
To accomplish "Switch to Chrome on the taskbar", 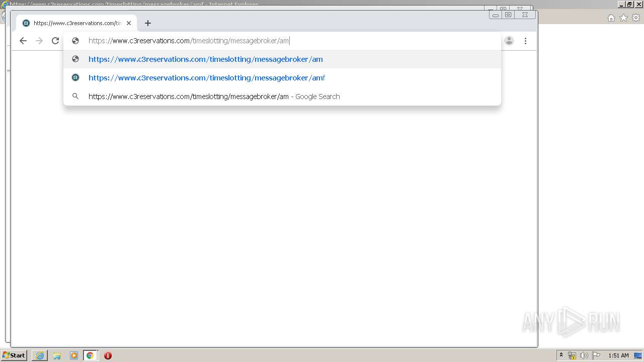I will pos(90,355).
